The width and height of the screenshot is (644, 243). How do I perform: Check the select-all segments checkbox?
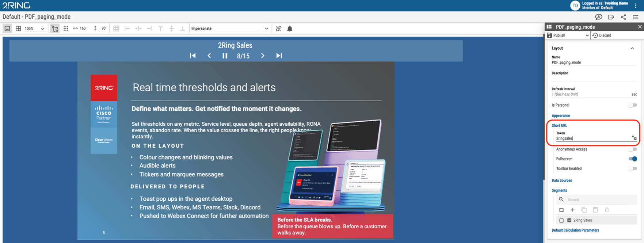coord(561,210)
